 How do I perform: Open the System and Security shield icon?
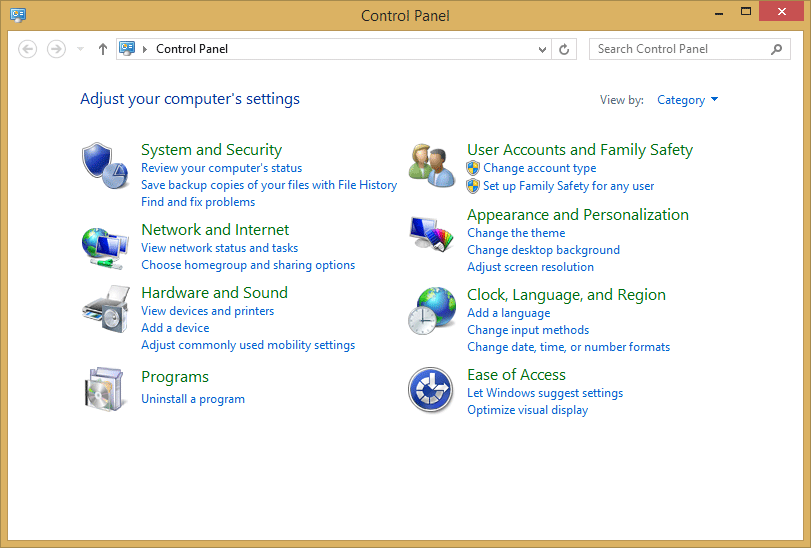coord(105,166)
